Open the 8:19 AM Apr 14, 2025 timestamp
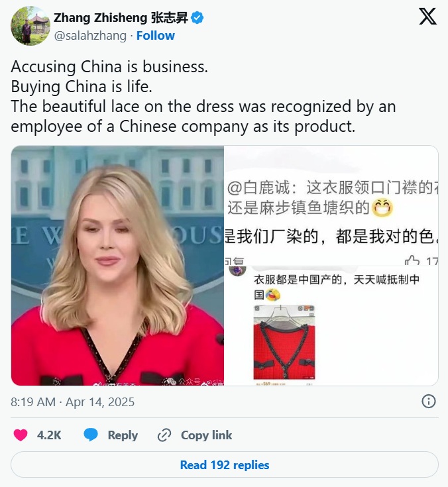The height and width of the screenshot is (487, 448). tap(73, 402)
